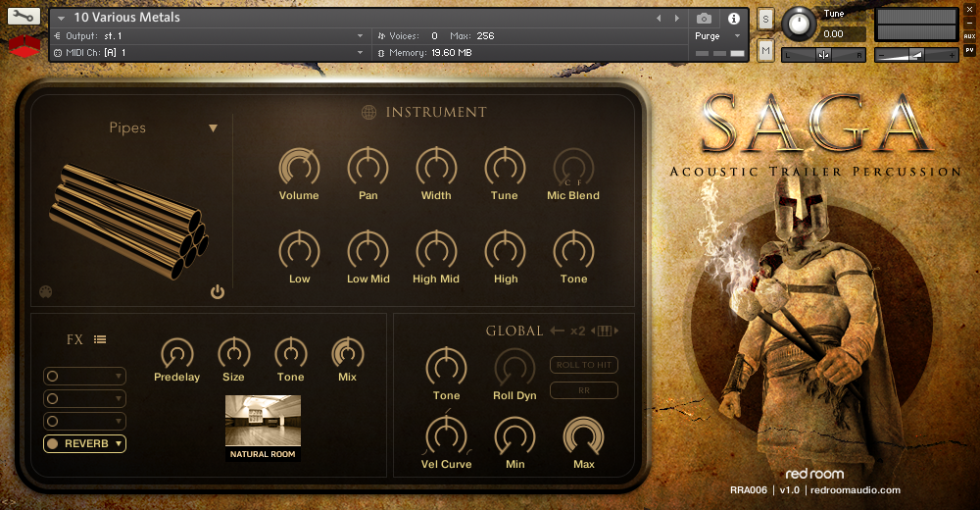This screenshot has height=510, width=980.
Task: Click the Width knob
Action: coord(436,168)
